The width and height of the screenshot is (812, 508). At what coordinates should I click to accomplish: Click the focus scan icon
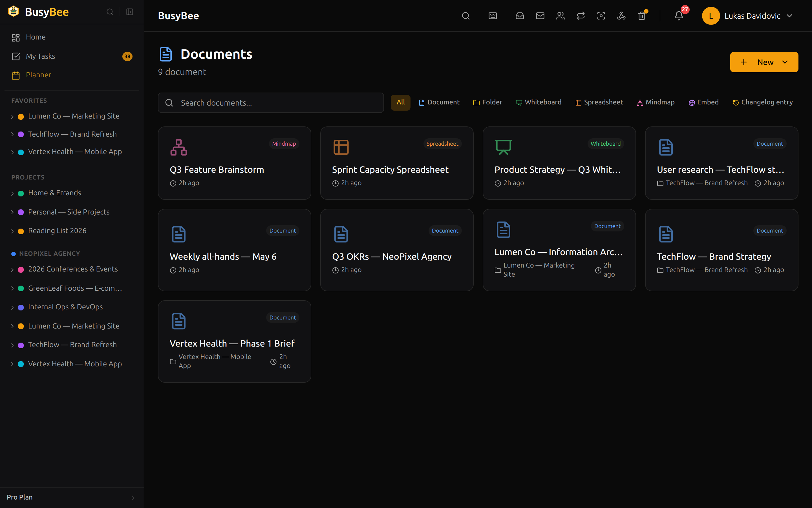601,16
